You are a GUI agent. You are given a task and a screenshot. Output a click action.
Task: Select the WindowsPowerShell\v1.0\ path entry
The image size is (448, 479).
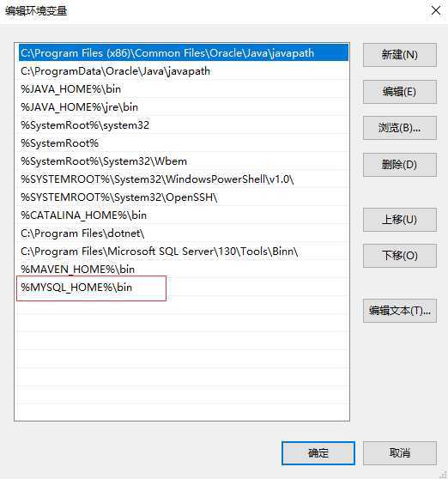183,179
